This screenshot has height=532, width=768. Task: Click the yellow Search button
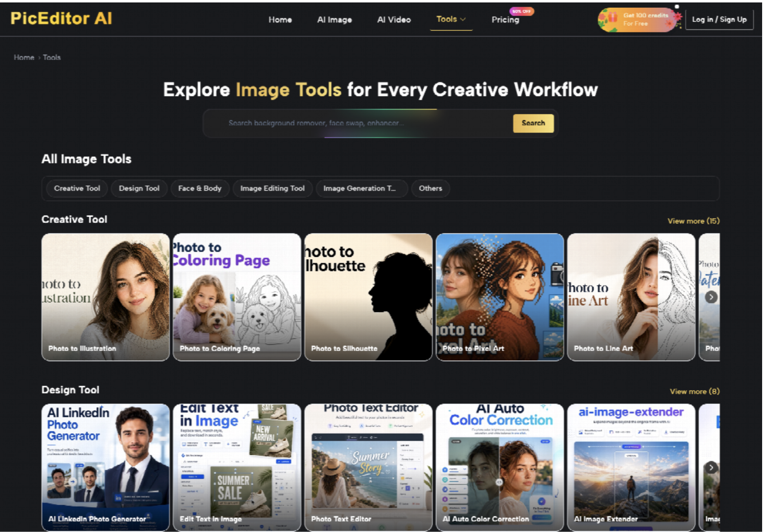point(533,123)
